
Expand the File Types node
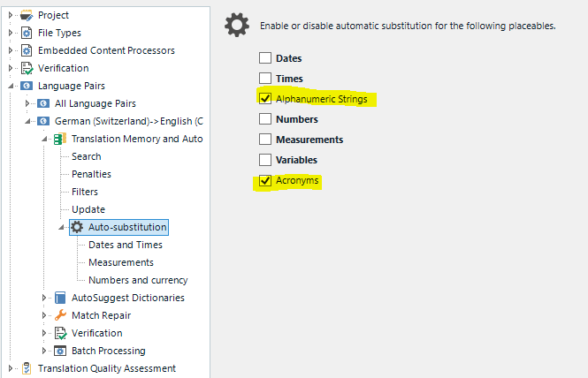click(x=11, y=33)
